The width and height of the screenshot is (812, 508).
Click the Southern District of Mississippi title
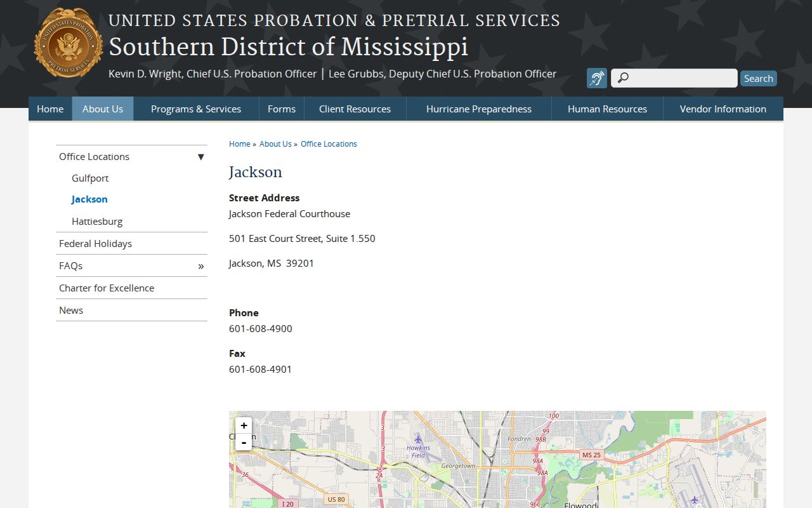289,47
